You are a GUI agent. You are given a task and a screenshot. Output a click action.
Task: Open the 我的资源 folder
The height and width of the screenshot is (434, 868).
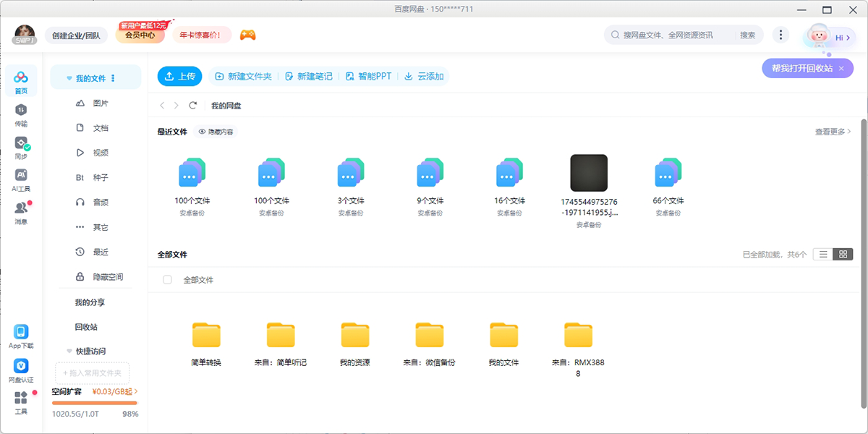(355, 344)
